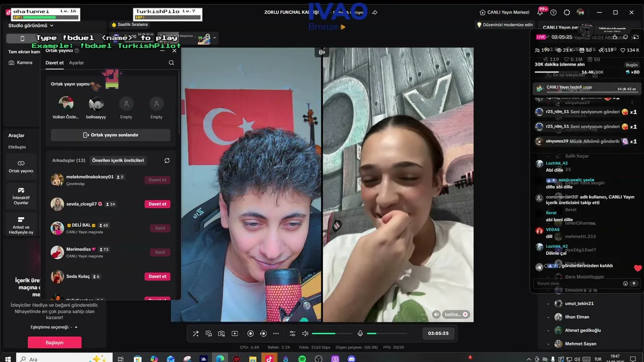Open the info icon beside Ortak yayıncı title

point(77,51)
